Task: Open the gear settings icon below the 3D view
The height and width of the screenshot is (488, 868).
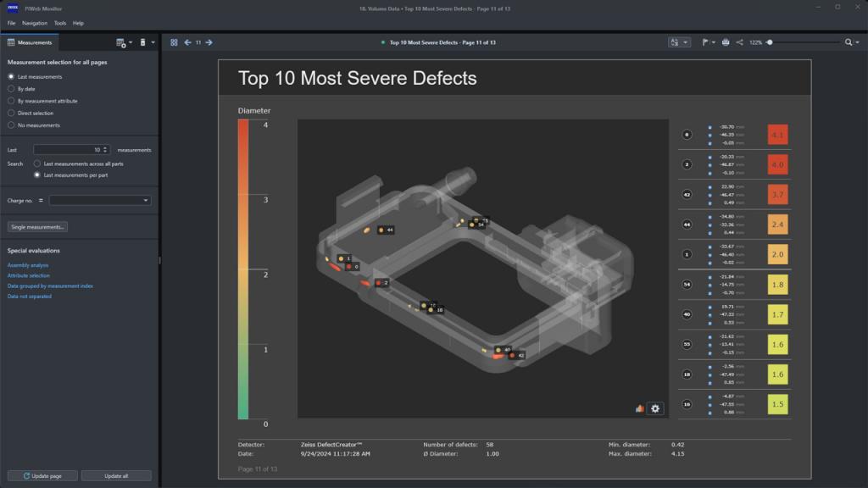Action: click(654, 408)
